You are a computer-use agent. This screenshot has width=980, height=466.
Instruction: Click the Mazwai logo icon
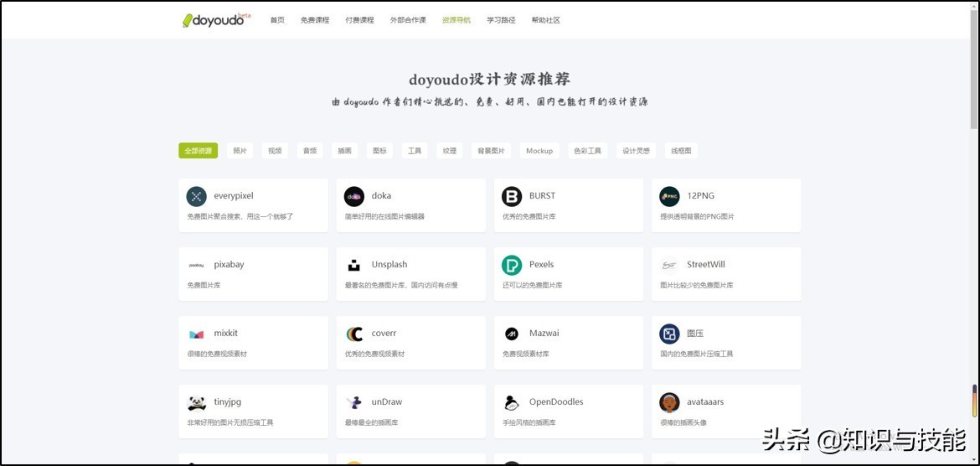pyautogui.click(x=511, y=334)
